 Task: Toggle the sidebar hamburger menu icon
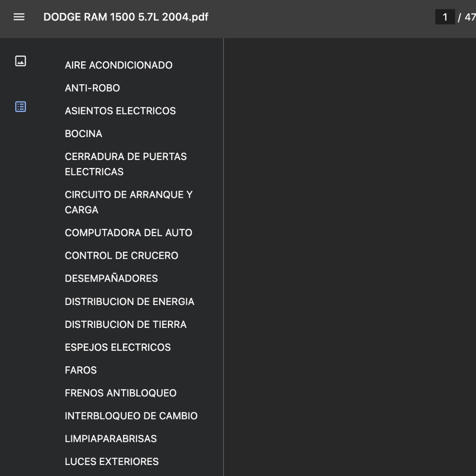(x=19, y=17)
